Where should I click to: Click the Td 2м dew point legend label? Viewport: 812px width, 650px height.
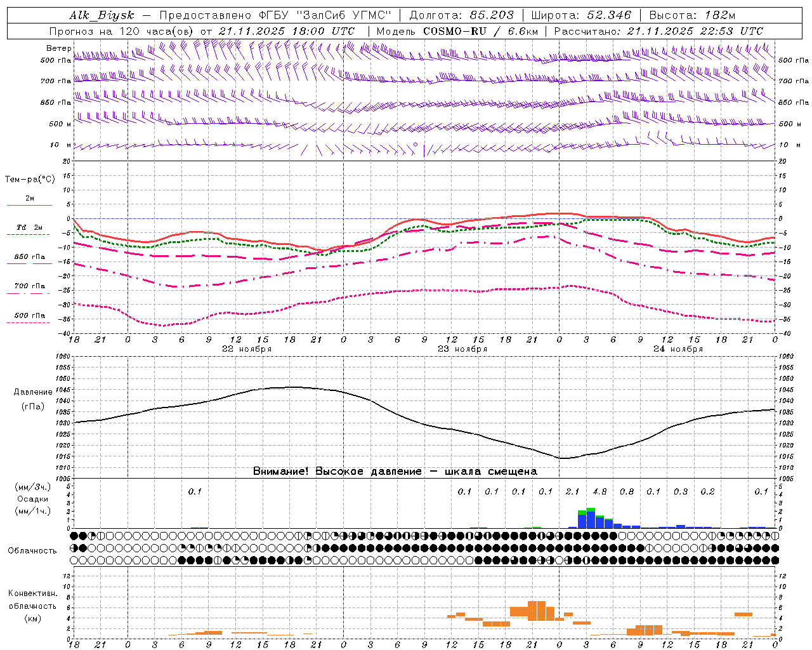pyautogui.click(x=29, y=227)
